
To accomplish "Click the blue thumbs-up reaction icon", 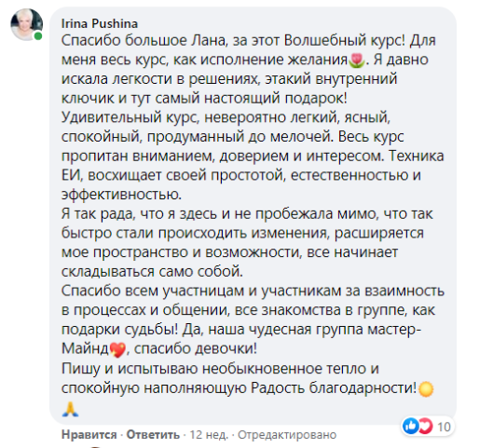I will [410, 426].
